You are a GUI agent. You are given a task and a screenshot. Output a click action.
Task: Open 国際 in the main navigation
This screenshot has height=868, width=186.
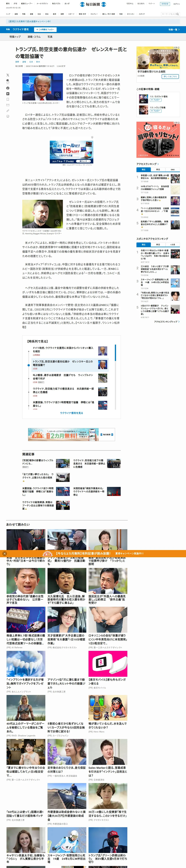pos(62,14)
